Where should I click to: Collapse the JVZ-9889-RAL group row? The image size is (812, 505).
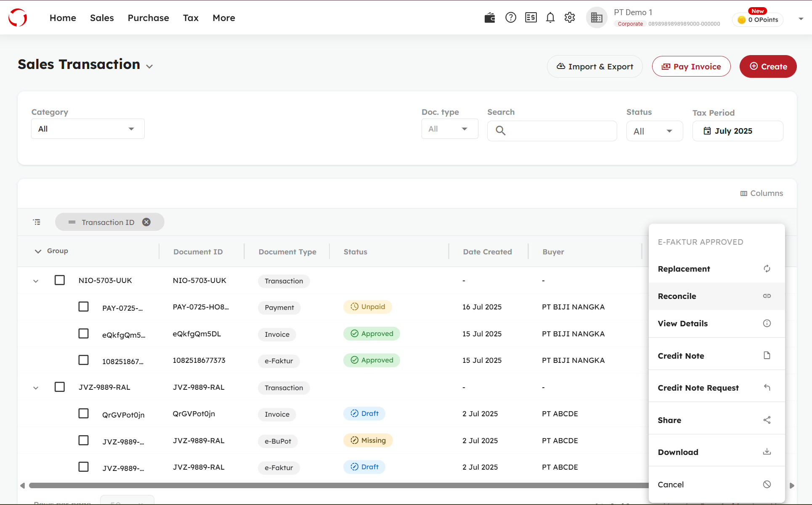(36, 388)
